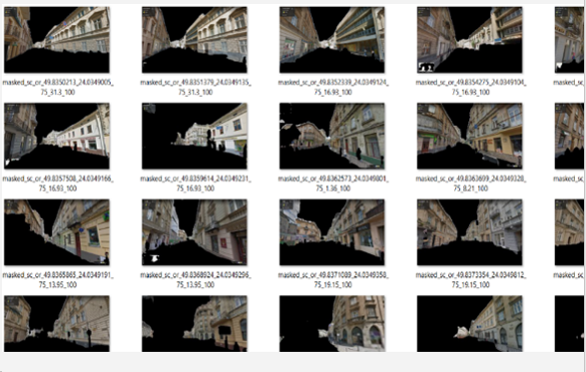
Task: Select thumbnail of masked_sc_or_49.8363699 image
Action: pyautogui.click(x=469, y=136)
